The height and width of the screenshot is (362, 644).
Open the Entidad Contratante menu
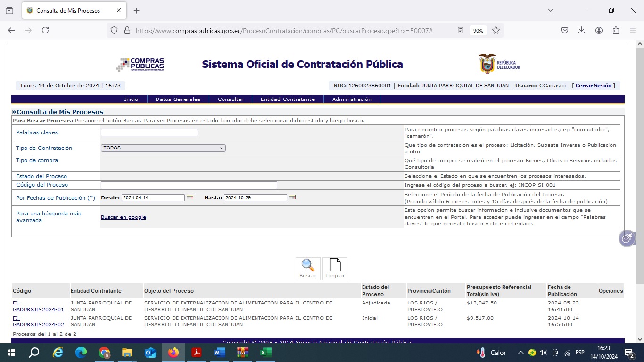click(288, 99)
